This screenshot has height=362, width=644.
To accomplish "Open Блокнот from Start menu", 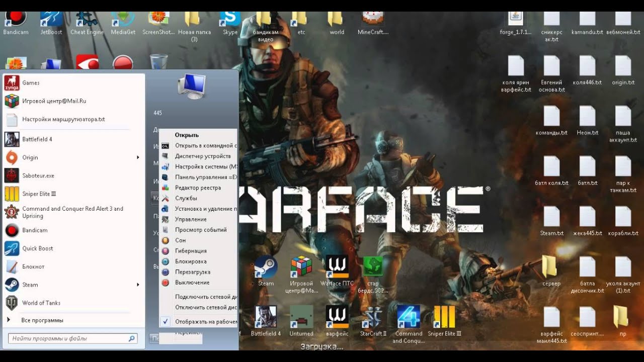I will [74, 266].
